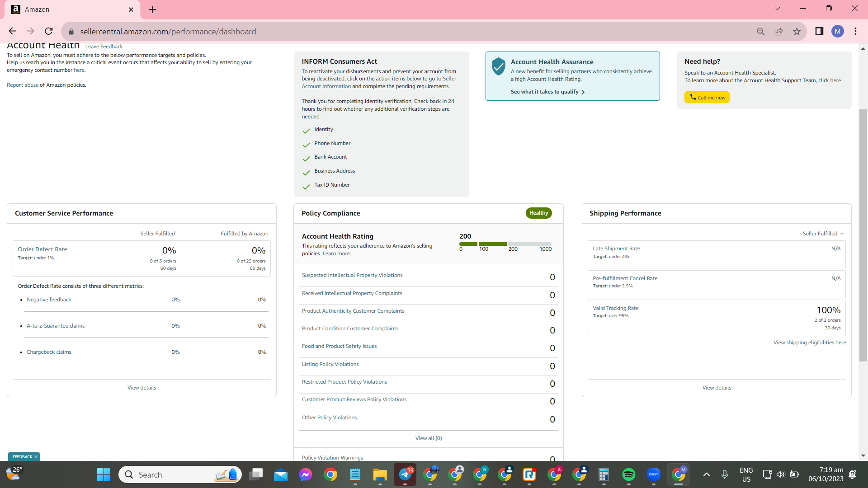868x488 pixels.
Task: Open Pre-fulfillment Cancel Rate metric
Action: click(x=625, y=278)
